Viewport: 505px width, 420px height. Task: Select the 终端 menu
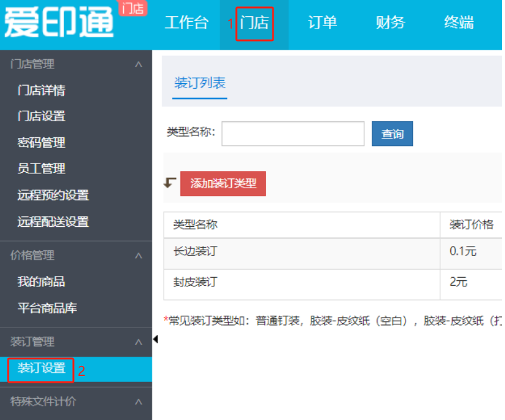(x=459, y=24)
